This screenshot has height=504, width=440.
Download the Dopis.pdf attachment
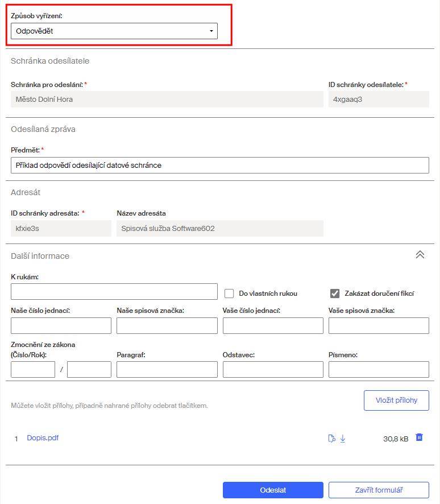[x=343, y=439]
